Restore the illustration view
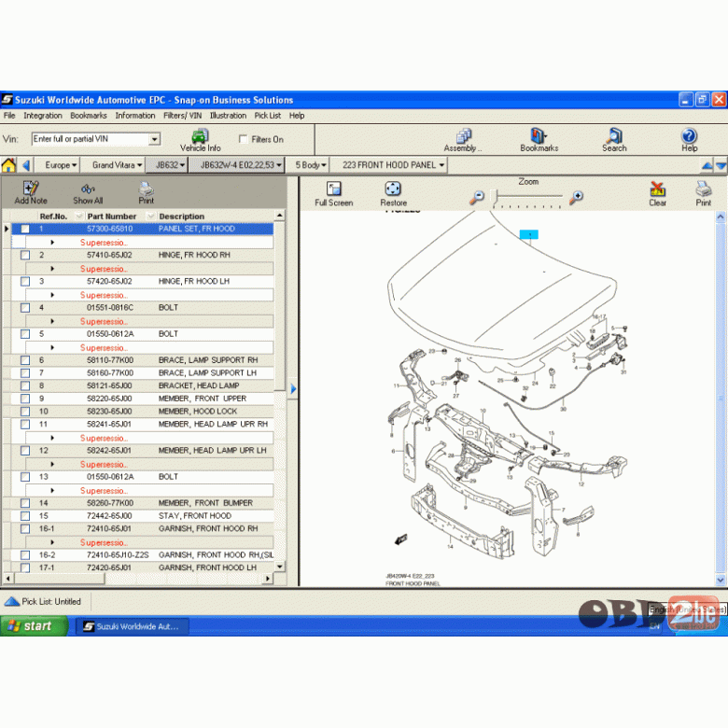The height and width of the screenshot is (728, 728). (393, 194)
